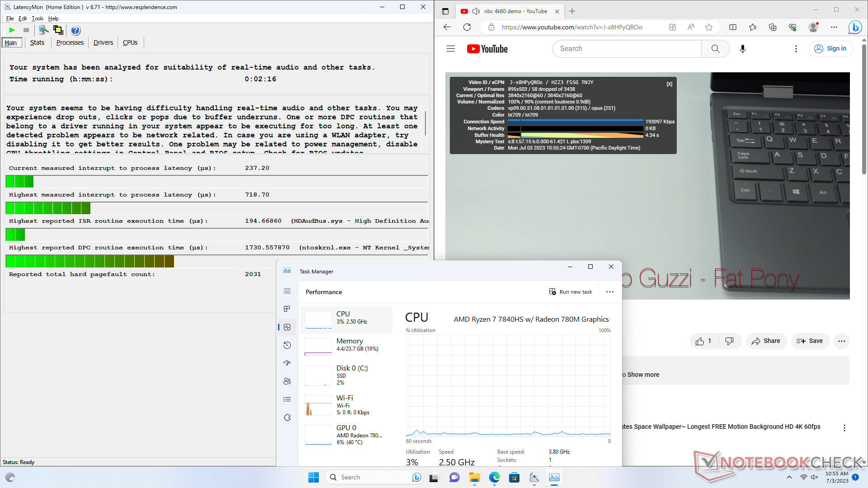This screenshot has height=488, width=868.
Task: Click the LatencyMon stop monitoring button
Action: click(x=26, y=30)
